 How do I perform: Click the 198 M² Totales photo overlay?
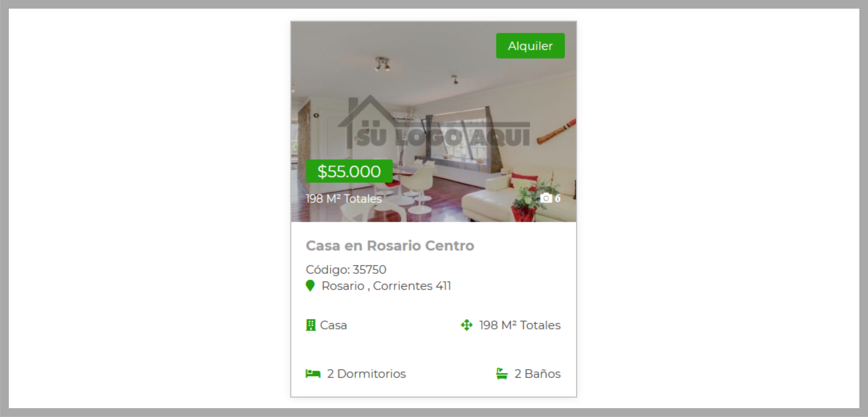344,199
